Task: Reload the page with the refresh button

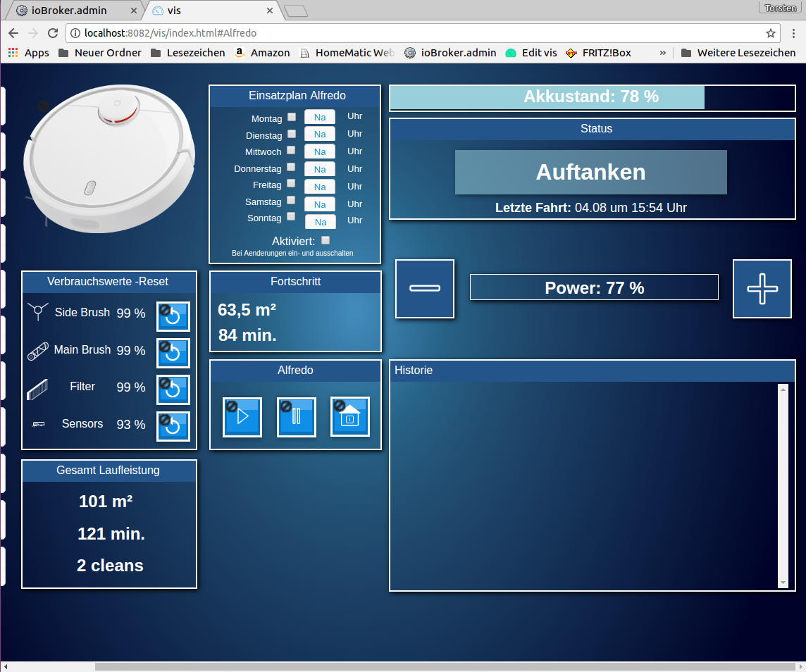Action: pos(53,33)
